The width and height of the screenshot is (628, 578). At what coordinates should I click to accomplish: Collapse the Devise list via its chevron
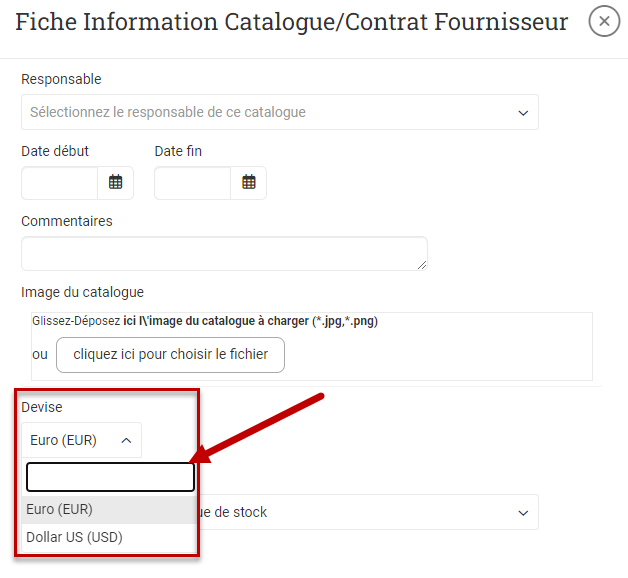(x=126, y=440)
